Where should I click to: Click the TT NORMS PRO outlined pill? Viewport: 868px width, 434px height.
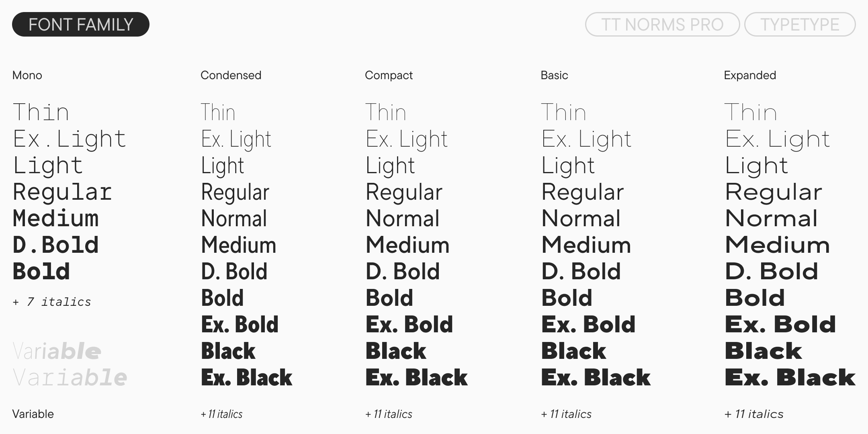[662, 25]
